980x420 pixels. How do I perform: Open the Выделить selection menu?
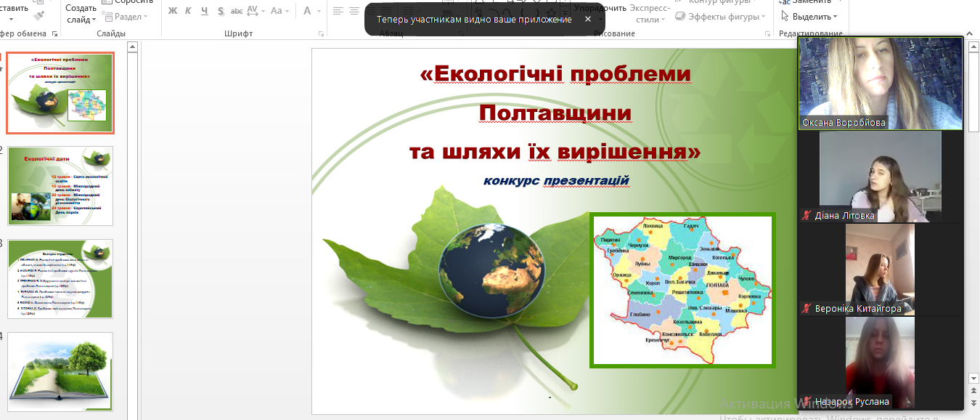[x=812, y=16]
